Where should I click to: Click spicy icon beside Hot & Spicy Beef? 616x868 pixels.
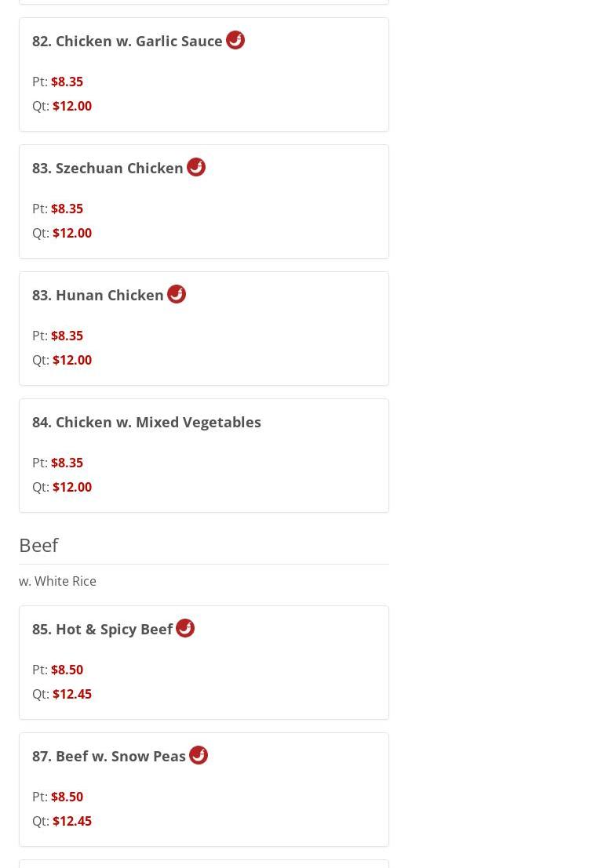[185, 628]
